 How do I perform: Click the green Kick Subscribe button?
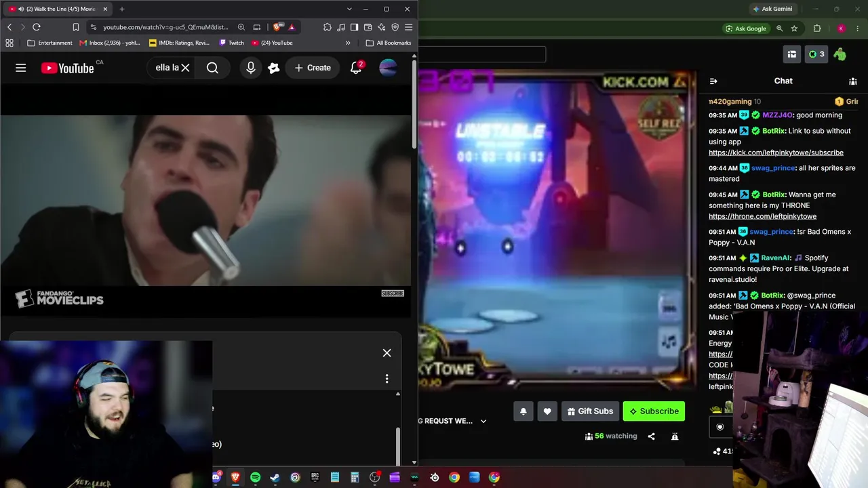(x=654, y=411)
